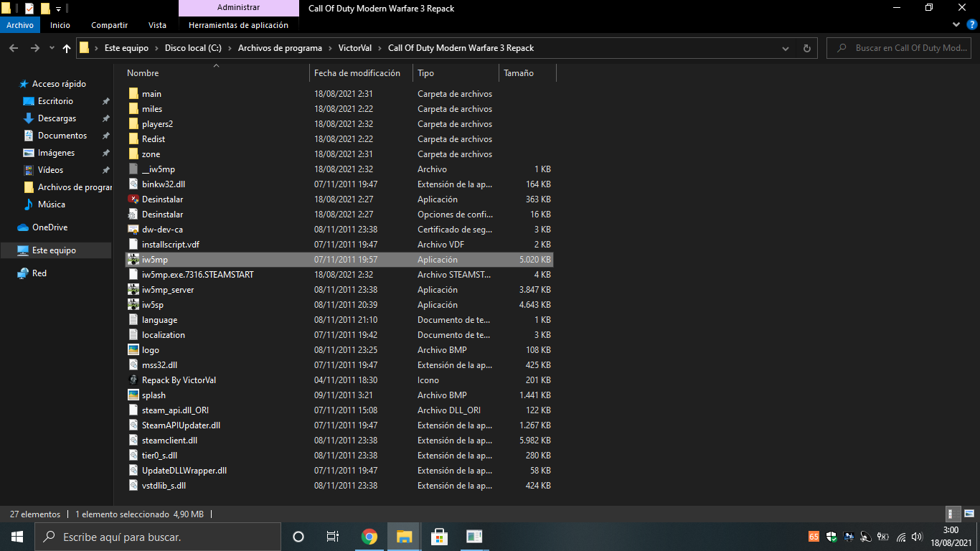980x551 pixels.
Task: Select the logo BMP file icon
Action: click(x=133, y=350)
